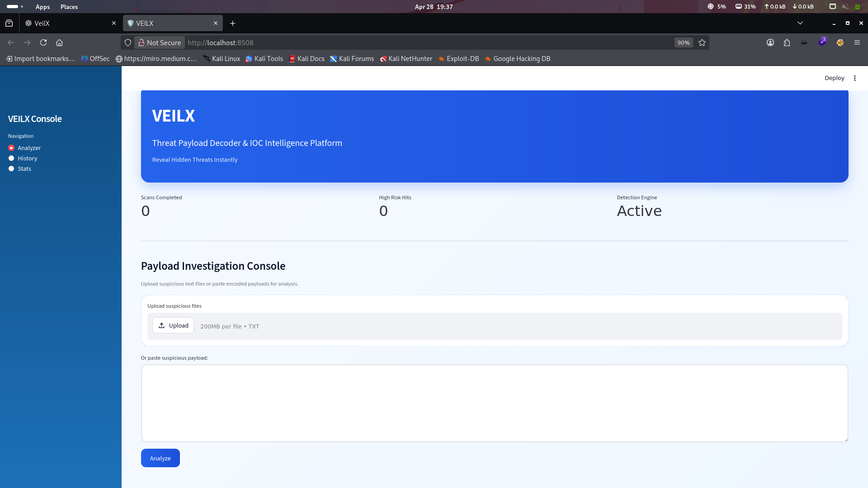The height and width of the screenshot is (488, 868).
Task: Expand the list all tabs chevron
Action: tap(800, 23)
